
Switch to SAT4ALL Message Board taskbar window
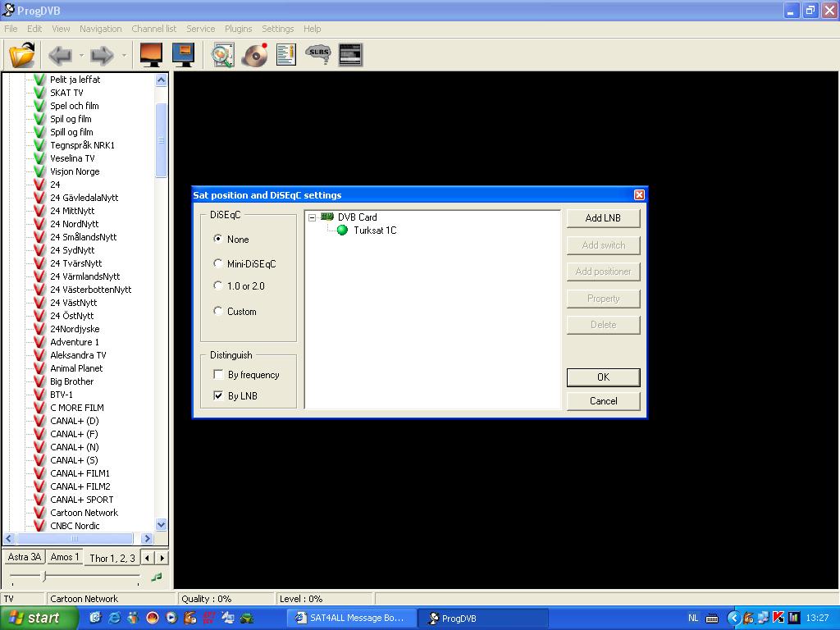tap(351, 618)
